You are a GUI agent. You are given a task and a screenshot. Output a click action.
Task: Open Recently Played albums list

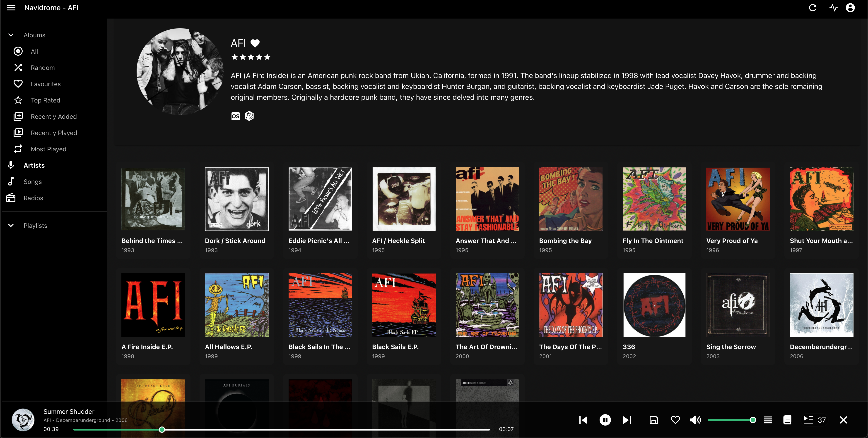point(54,133)
